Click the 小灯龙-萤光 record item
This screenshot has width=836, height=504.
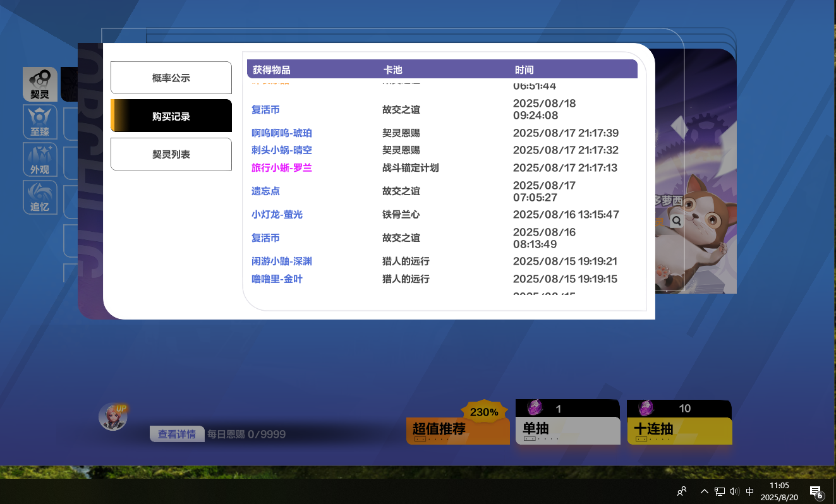click(x=277, y=214)
